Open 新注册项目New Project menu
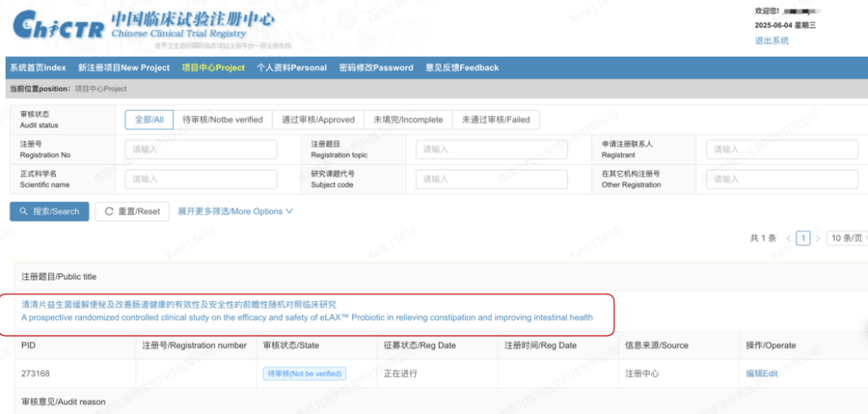This screenshot has height=414, width=868. 124,68
